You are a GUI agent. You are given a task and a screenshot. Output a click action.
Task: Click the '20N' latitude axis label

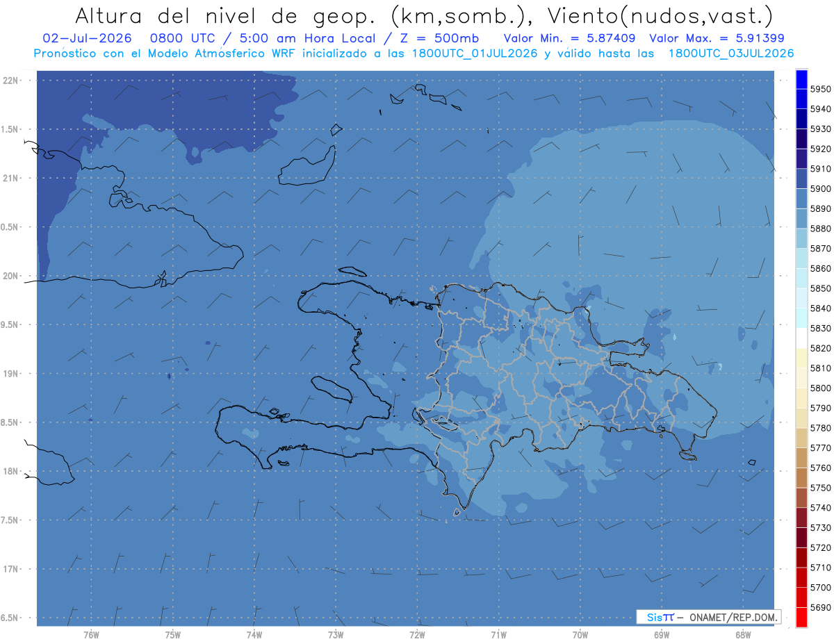[10, 276]
